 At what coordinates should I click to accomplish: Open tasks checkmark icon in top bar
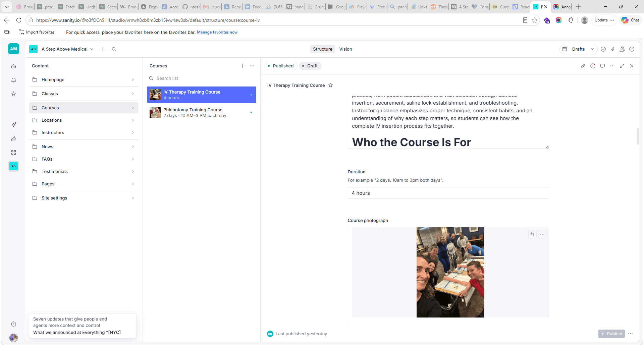(603, 49)
